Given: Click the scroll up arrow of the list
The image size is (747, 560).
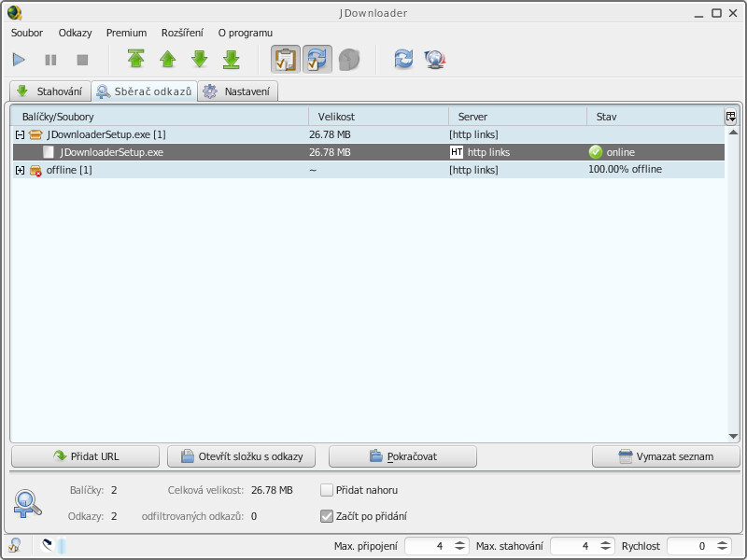Looking at the screenshot, I should (733, 132).
